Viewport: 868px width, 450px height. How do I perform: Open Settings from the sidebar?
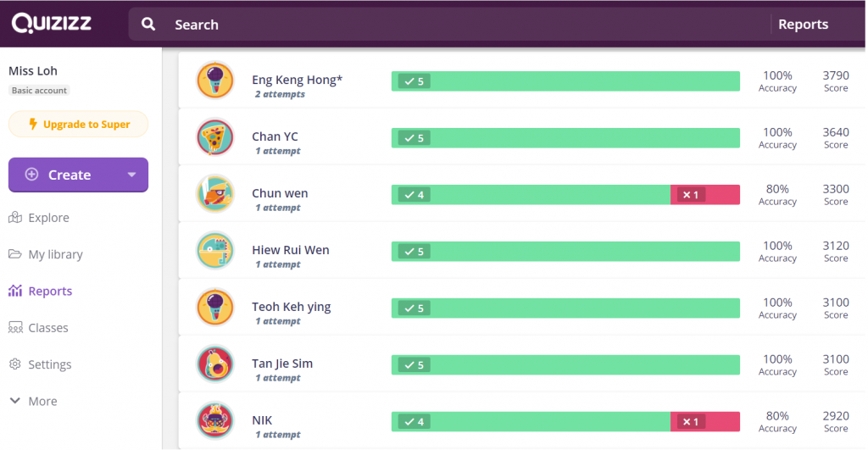pyautogui.click(x=49, y=364)
